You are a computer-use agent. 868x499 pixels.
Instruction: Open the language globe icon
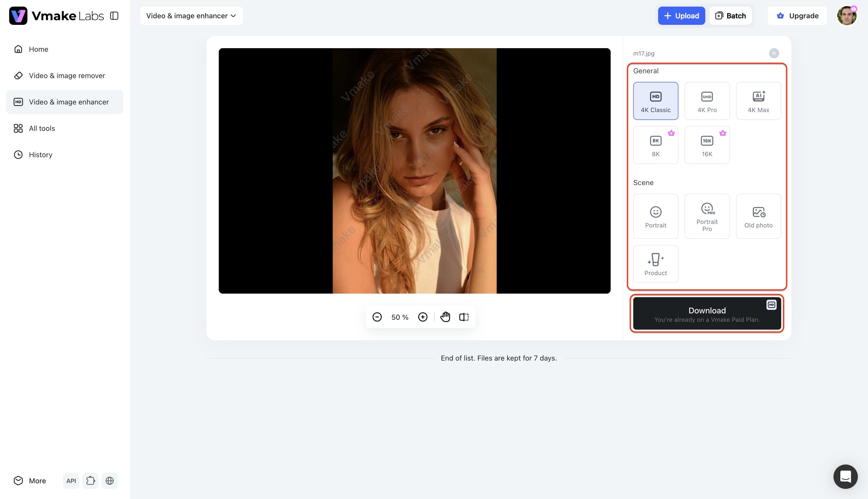109,480
